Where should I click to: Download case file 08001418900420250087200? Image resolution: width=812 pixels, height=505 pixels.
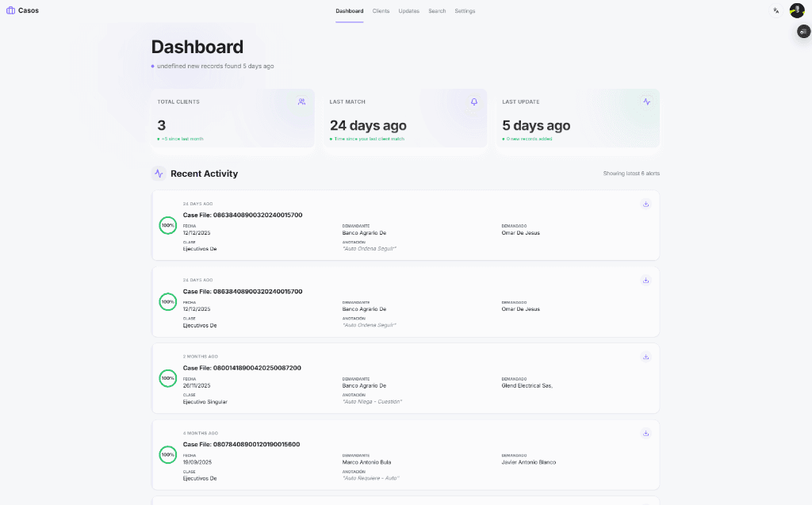tap(645, 357)
